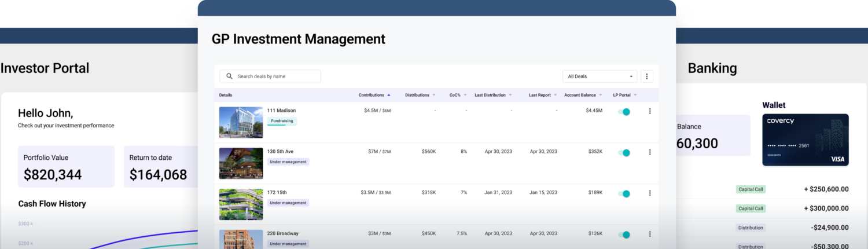Click the Return to date card in Investor Portal
The height and width of the screenshot is (249, 868).
(x=161, y=167)
